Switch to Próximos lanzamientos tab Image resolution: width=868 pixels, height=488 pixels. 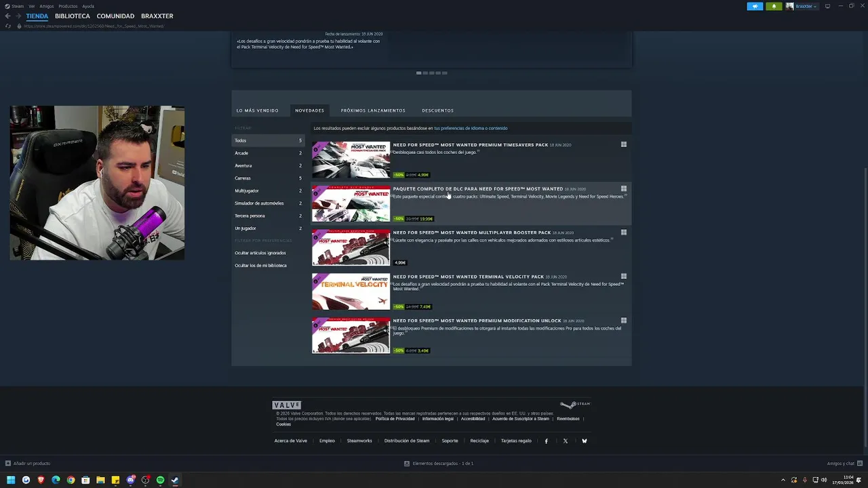tap(373, 110)
